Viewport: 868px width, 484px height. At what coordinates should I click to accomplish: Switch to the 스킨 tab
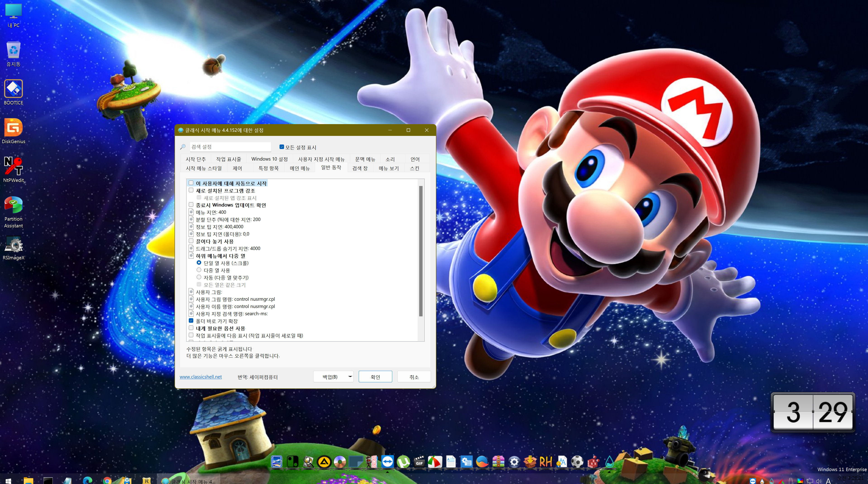[x=414, y=168]
